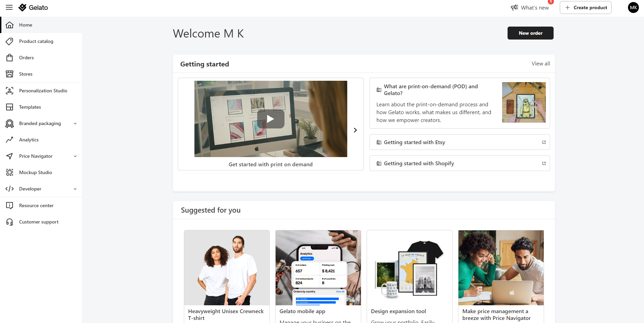Expand the Price Navigator submenu
Viewport: 644px width, 323px height.
click(x=75, y=156)
